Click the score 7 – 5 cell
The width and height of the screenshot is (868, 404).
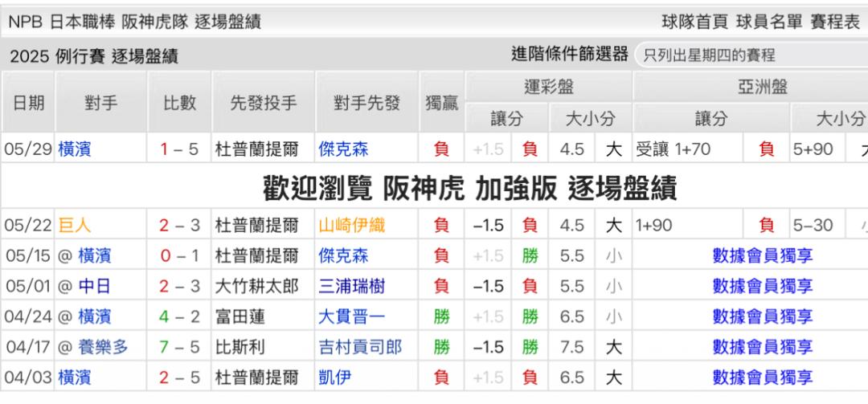[x=180, y=347]
